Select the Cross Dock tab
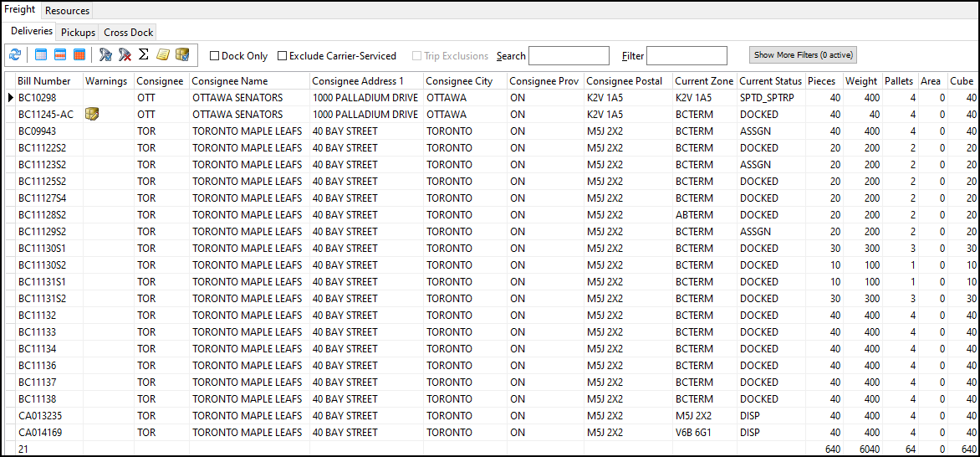This screenshot has height=457, width=980. tap(129, 33)
